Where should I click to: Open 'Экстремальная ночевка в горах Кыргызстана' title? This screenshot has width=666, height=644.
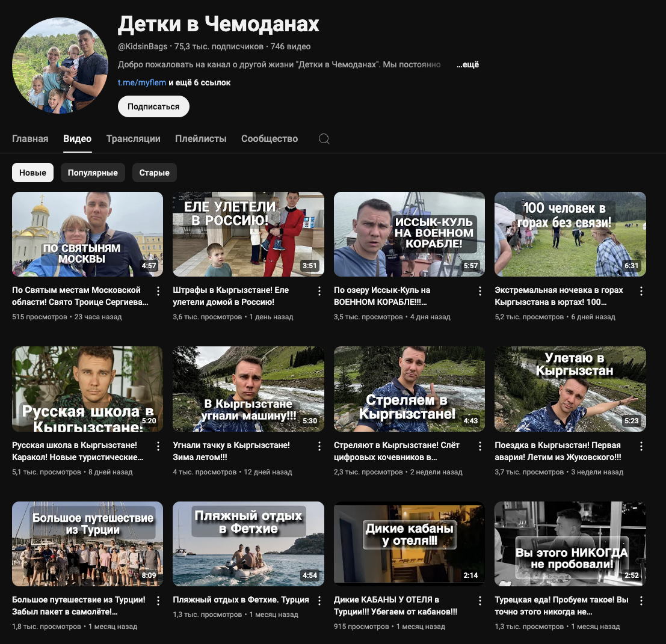point(558,296)
